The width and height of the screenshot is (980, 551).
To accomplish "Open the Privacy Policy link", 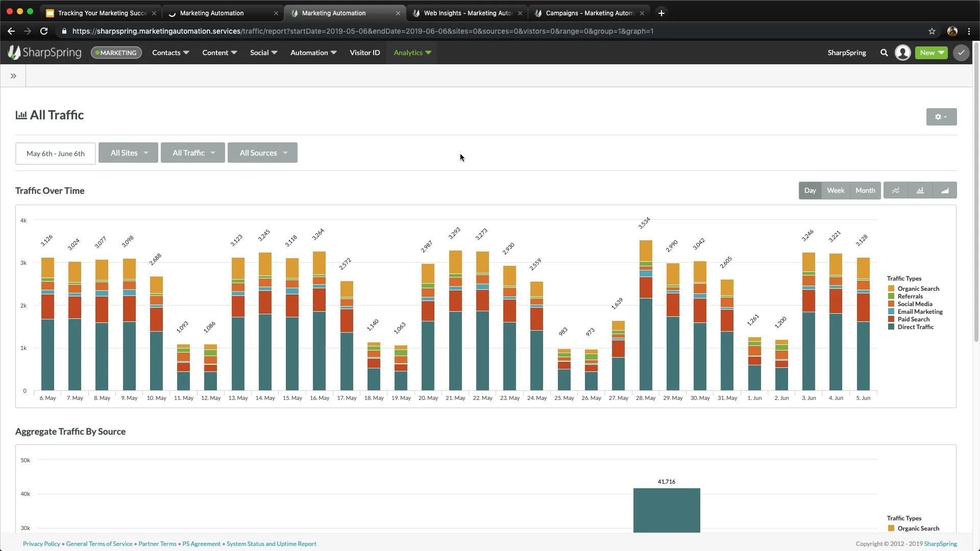I will [x=41, y=544].
